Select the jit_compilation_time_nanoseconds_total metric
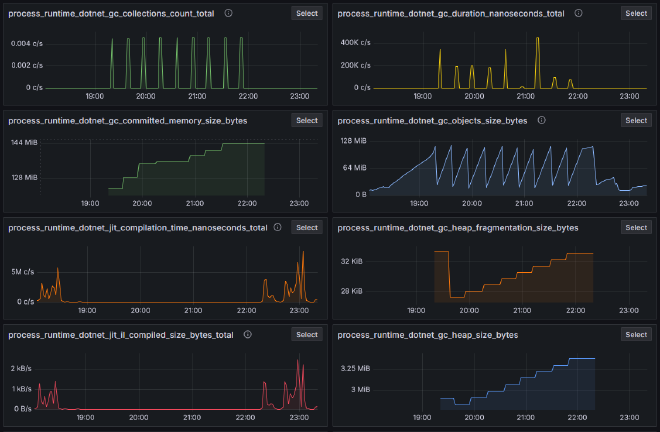The image size is (660, 432). pos(306,228)
